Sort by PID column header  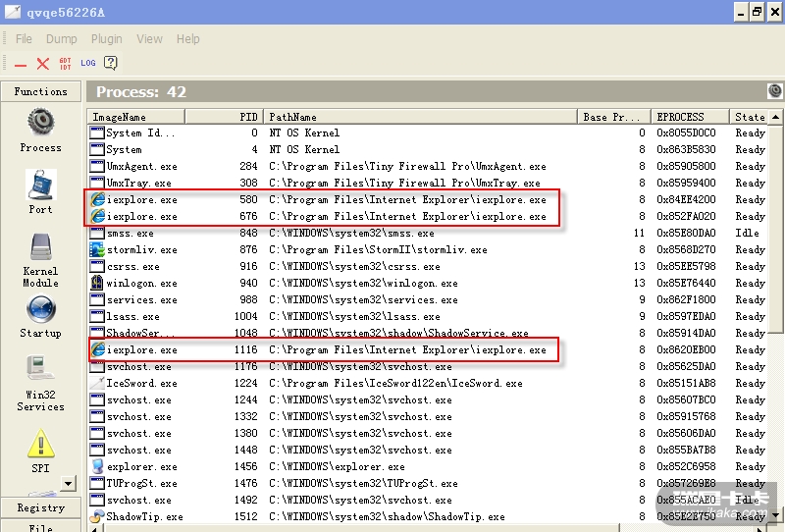(x=225, y=117)
